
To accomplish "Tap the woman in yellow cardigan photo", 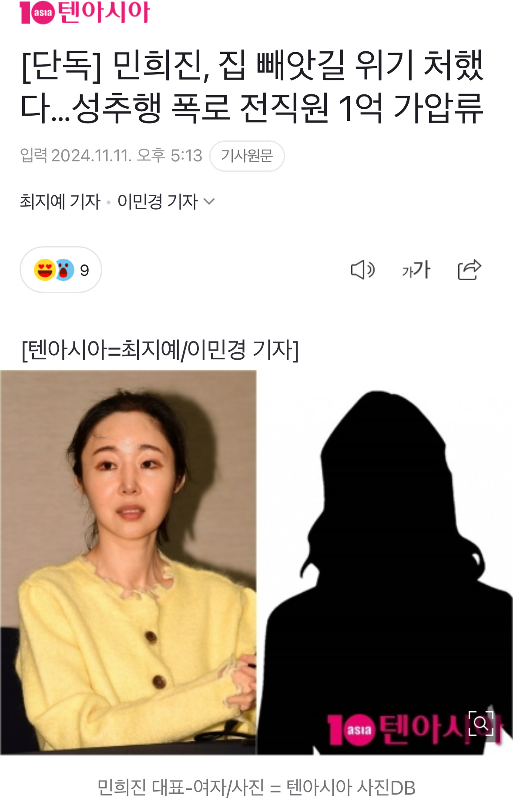I will tap(128, 562).
